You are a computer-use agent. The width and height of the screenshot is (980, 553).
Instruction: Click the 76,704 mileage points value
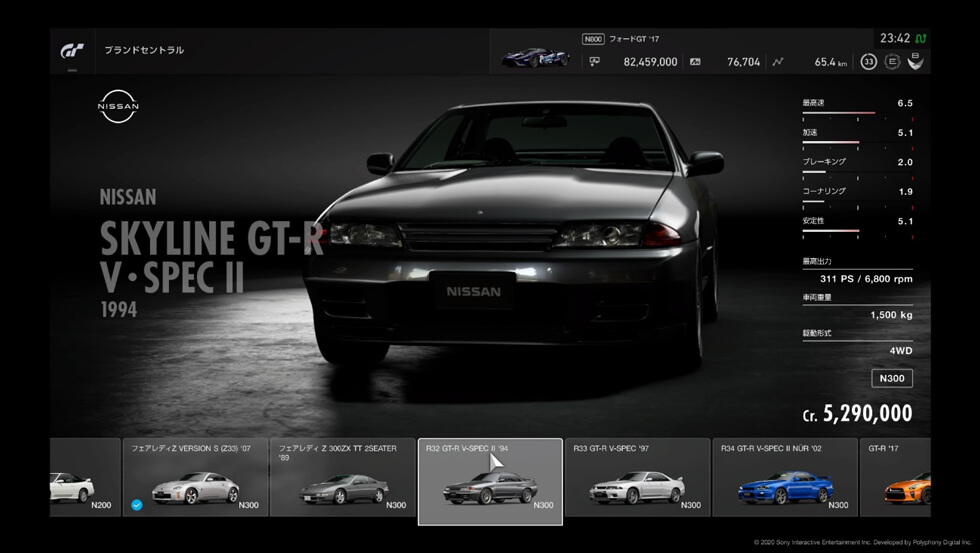tap(744, 62)
